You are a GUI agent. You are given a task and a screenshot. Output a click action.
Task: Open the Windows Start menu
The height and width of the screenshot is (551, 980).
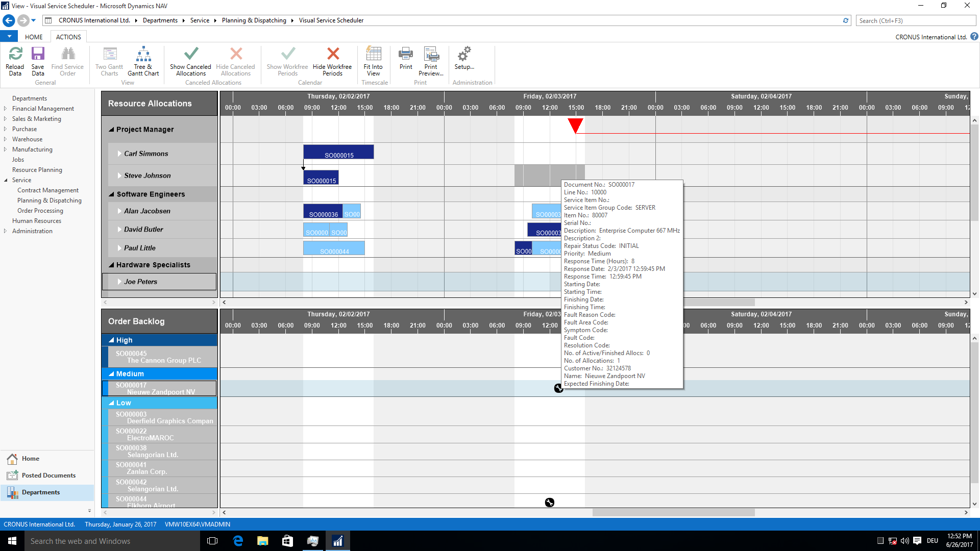tap(12, 541)
